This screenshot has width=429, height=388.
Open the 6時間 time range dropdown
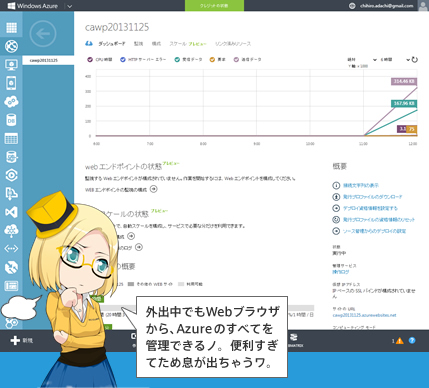tap(395, 60)
